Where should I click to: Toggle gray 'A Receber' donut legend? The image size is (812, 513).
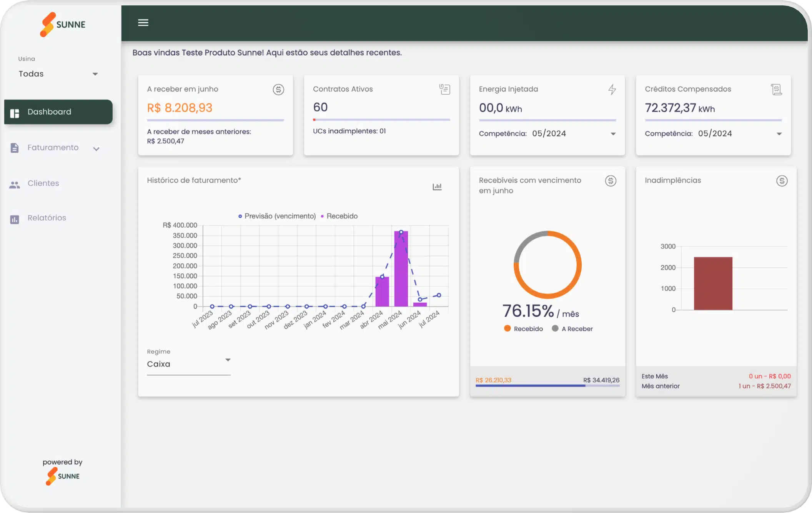point(572,329)
